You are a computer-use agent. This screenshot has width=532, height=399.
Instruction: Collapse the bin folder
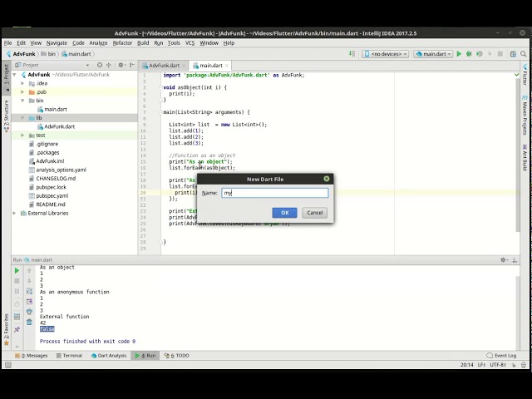pyautogui.click(x=22, y=101)
